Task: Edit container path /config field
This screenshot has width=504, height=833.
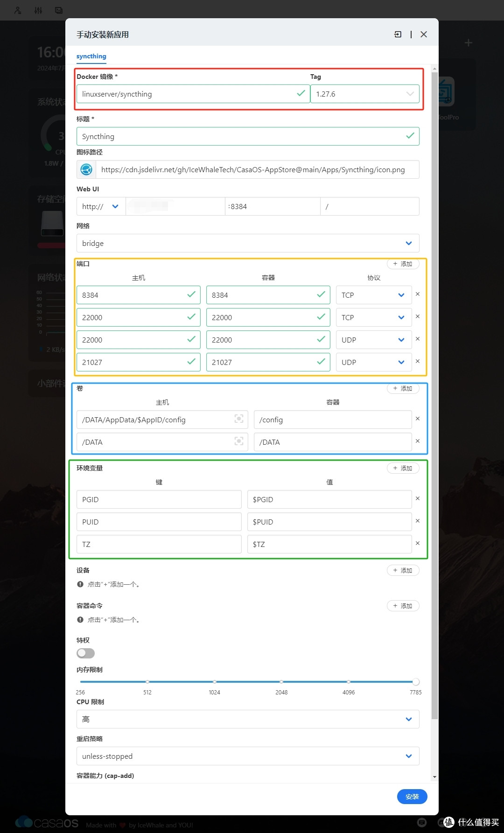Action: click(333, 420)
